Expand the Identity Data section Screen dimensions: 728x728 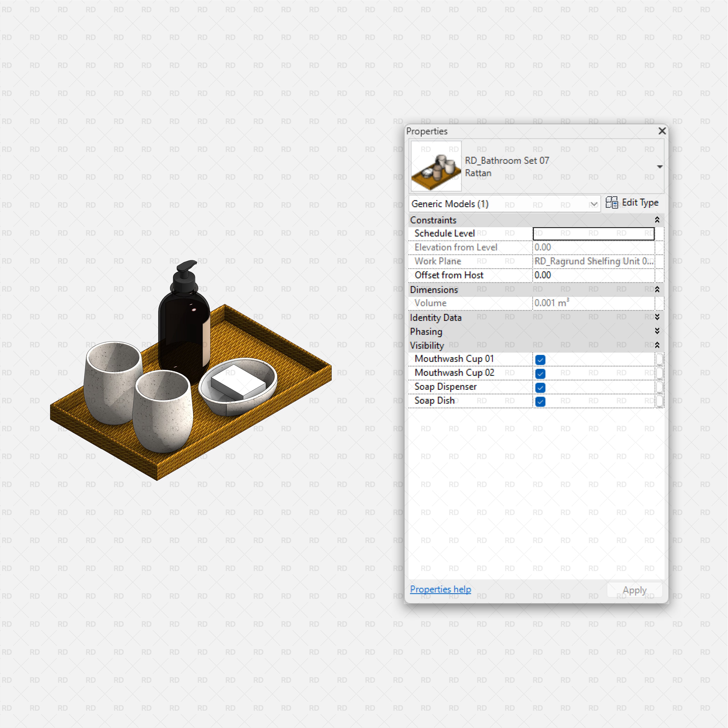click(657, 317)
